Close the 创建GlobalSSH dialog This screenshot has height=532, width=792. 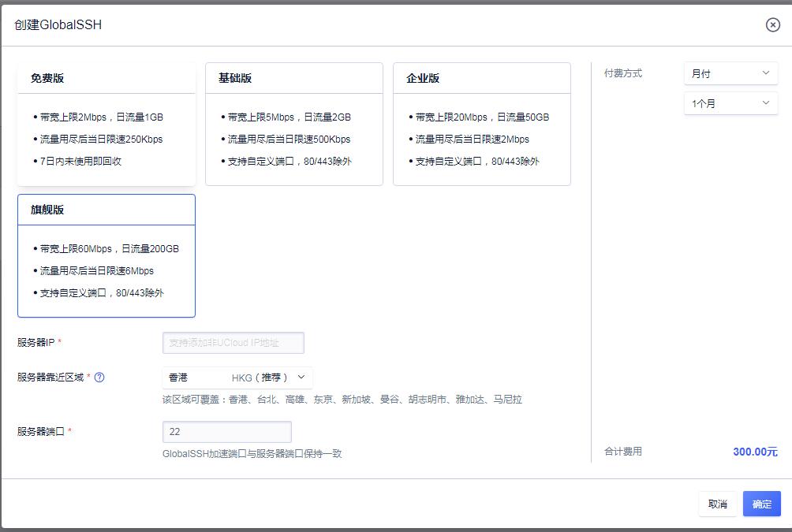pyautogui.click(x=772, y=24)
